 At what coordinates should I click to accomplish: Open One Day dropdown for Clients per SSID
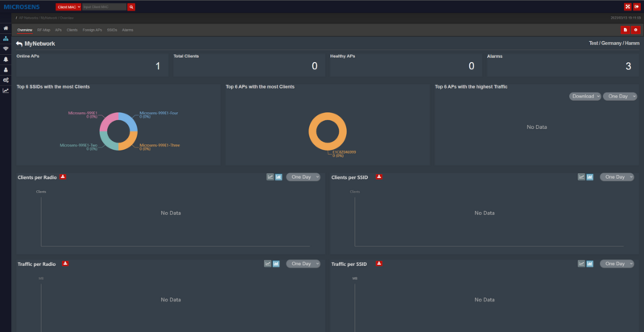pyautogui.click(x=617, y=176)
